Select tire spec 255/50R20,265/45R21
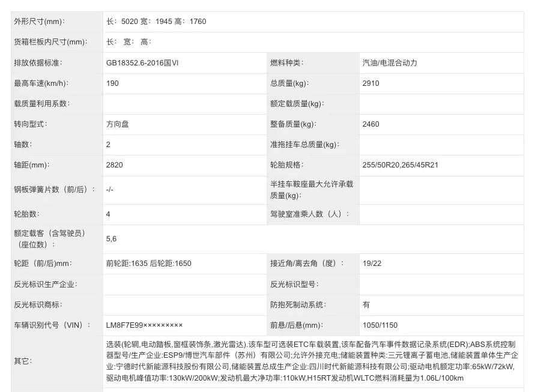 point(400,165)
